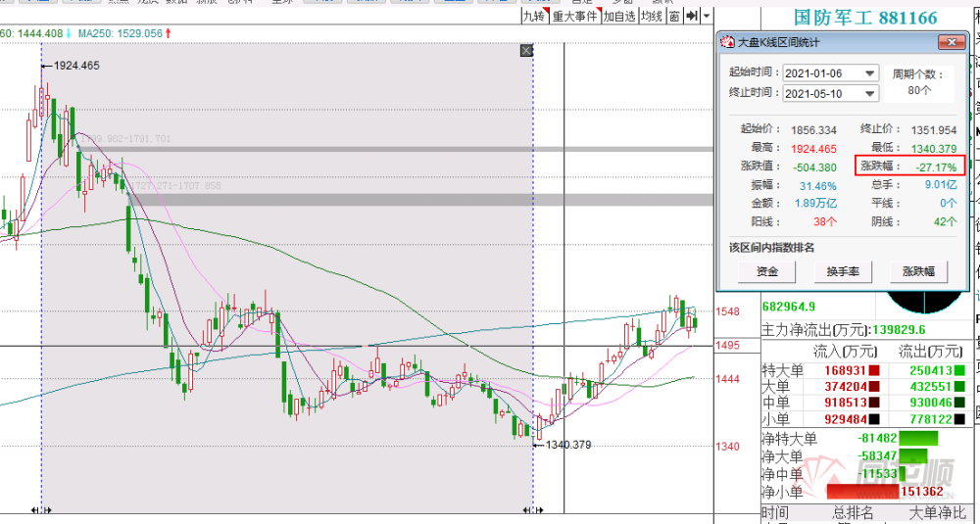Click the 净小单 red bar
The width and height of the screenshot is (980, 524).
click(x=862, y=492)
